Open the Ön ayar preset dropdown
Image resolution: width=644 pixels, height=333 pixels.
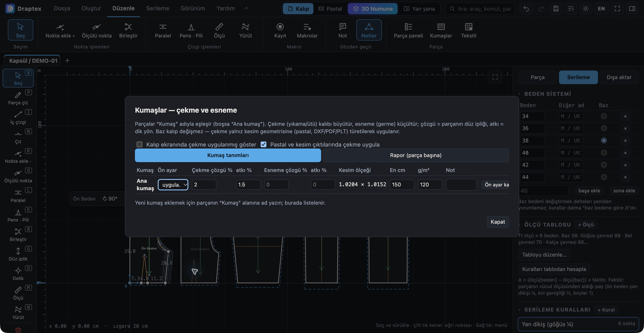click(x=173, y=185)
